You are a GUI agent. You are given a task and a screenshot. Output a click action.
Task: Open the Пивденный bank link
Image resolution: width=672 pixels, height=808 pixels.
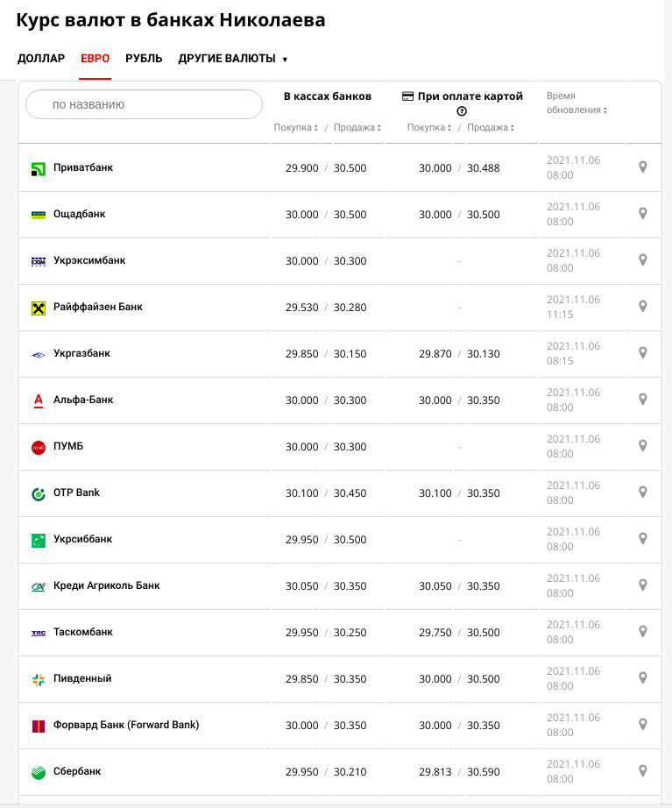(82, 678)
